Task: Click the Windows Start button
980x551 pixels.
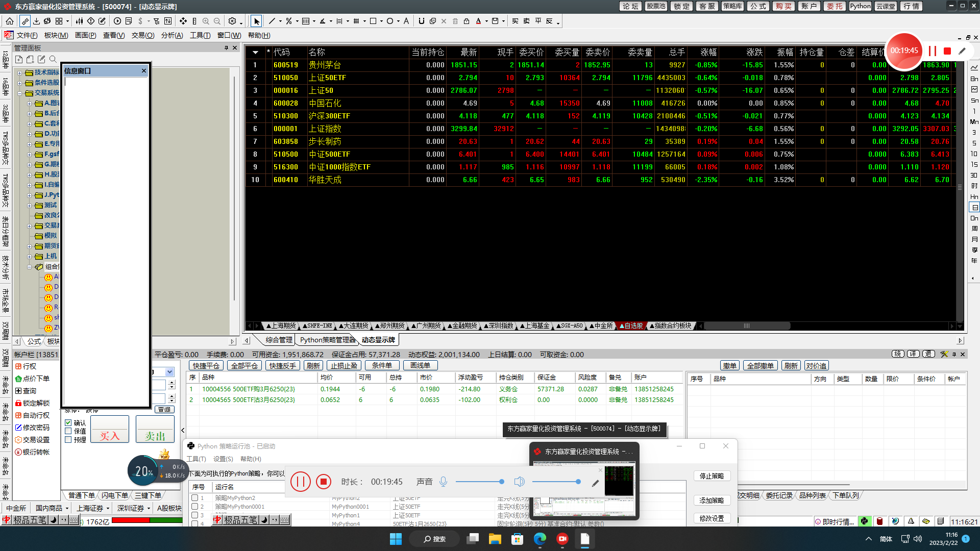Action: click(x=396, y=539)
